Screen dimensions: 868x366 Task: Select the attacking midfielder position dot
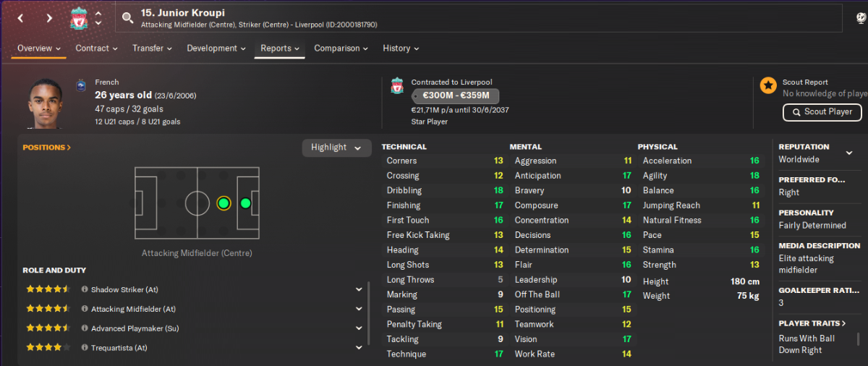click(224, 203)
